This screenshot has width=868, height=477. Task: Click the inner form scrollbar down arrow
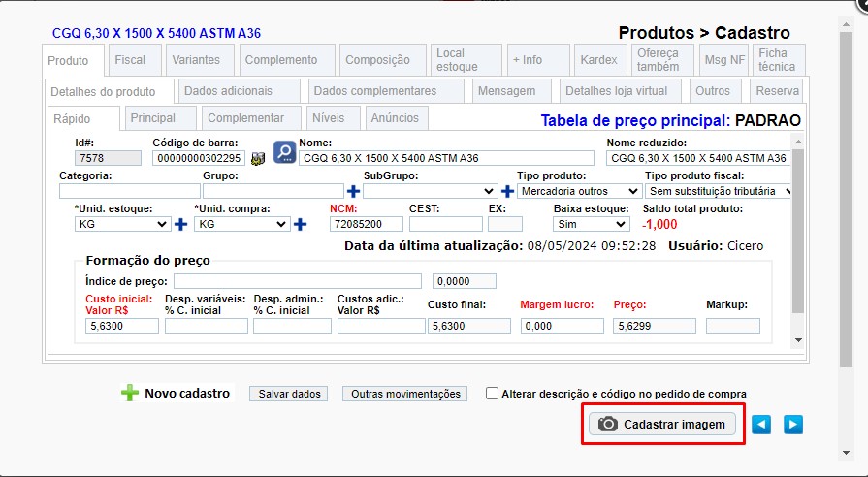coord(798,340)
